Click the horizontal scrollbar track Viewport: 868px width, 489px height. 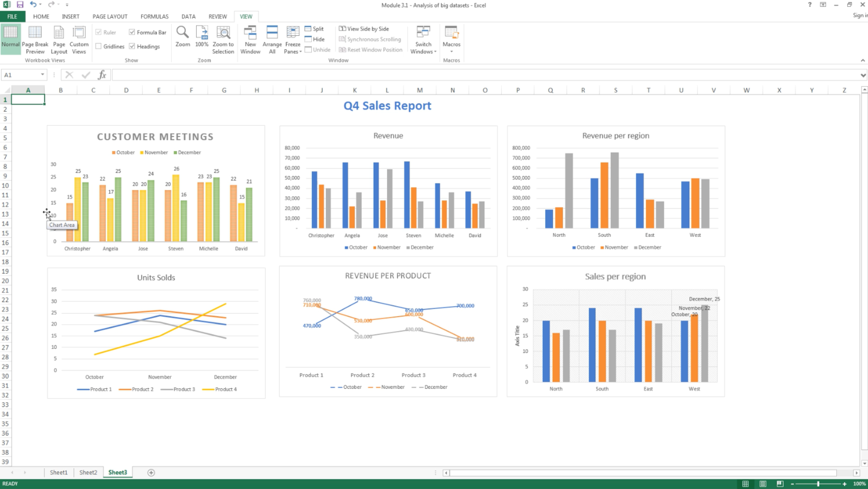[x=643, y=473]
